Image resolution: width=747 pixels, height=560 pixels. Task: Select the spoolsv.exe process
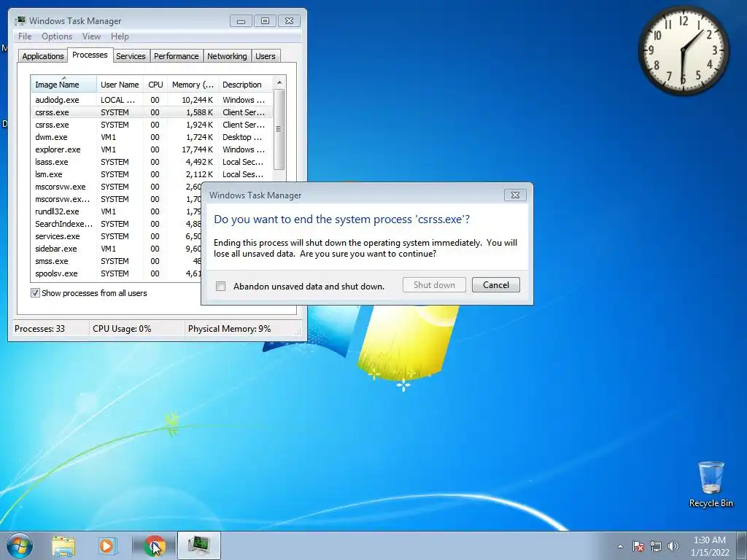click(x=116, y=273)
